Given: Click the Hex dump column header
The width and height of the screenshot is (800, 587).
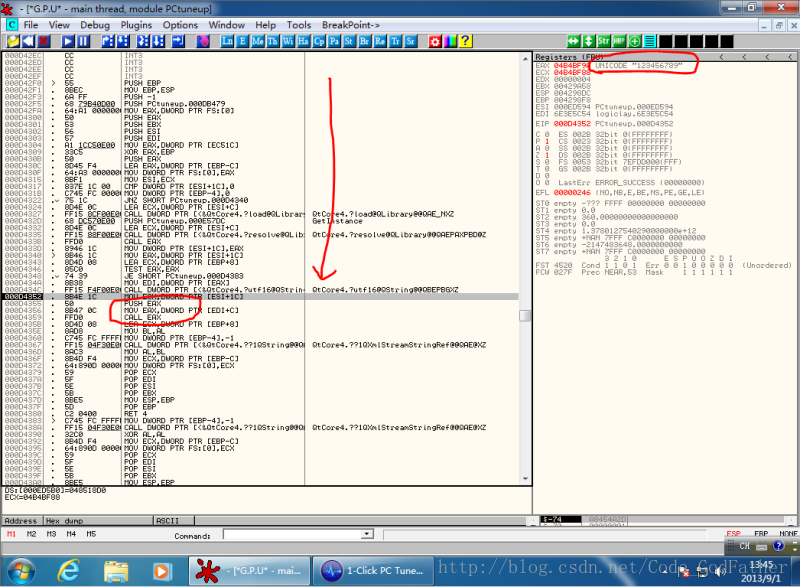Looking at the screenshot, I should coord(98,521).
